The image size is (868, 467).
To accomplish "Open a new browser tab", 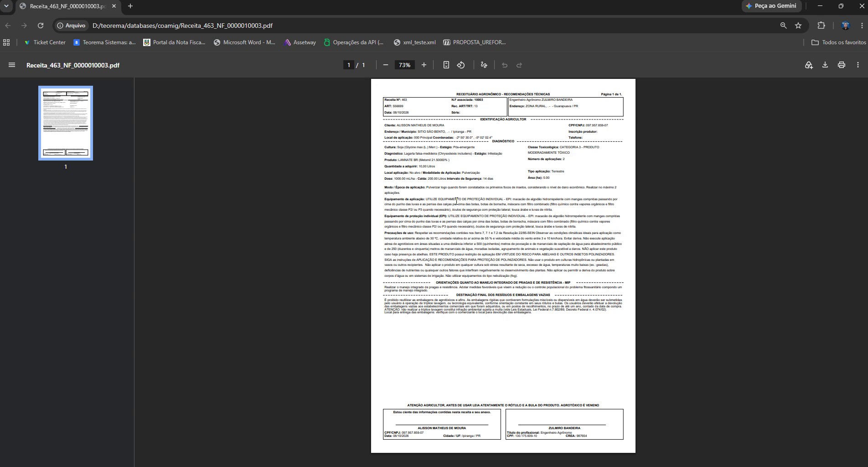I will [130, 6].
